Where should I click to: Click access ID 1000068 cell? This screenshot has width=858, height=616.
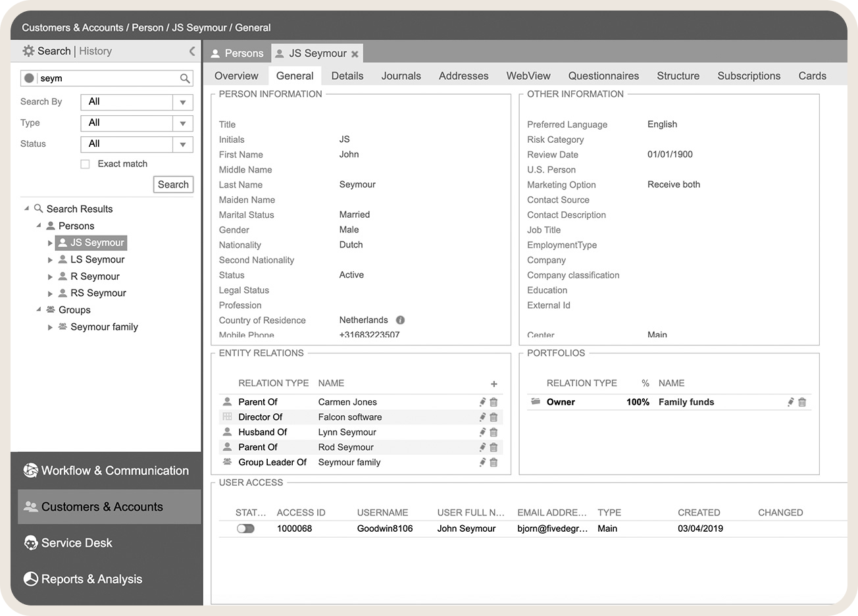pos(294,528)
